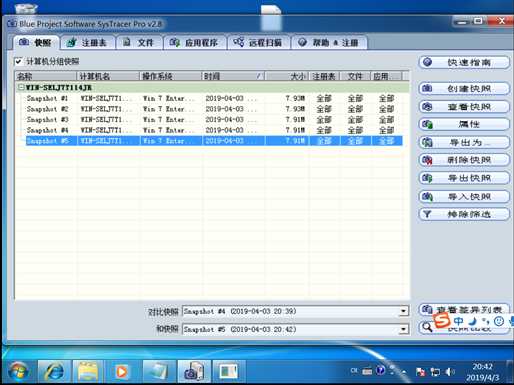Image resolution: width=514 pixels, height=385 pixels.
Task: Click the 排除筛选 filter button
Action: point(464,214)
